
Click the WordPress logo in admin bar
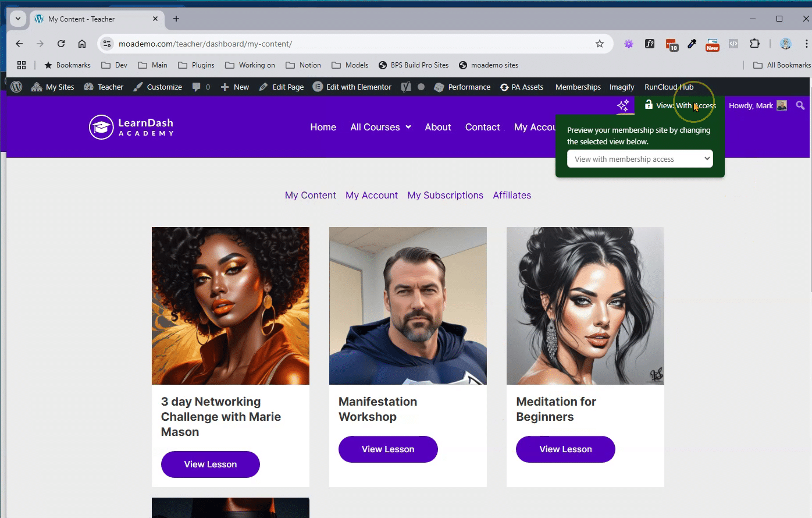pos(16,87)
